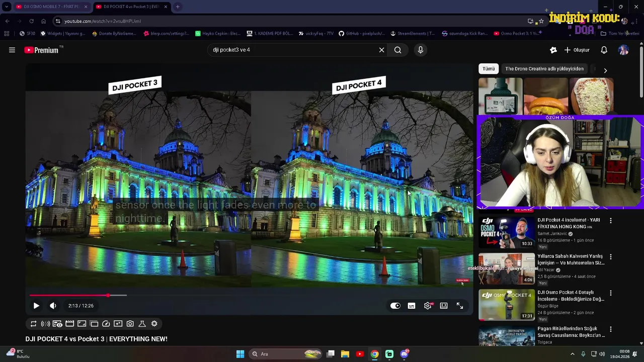Open a new browser tab

point(178,7)
